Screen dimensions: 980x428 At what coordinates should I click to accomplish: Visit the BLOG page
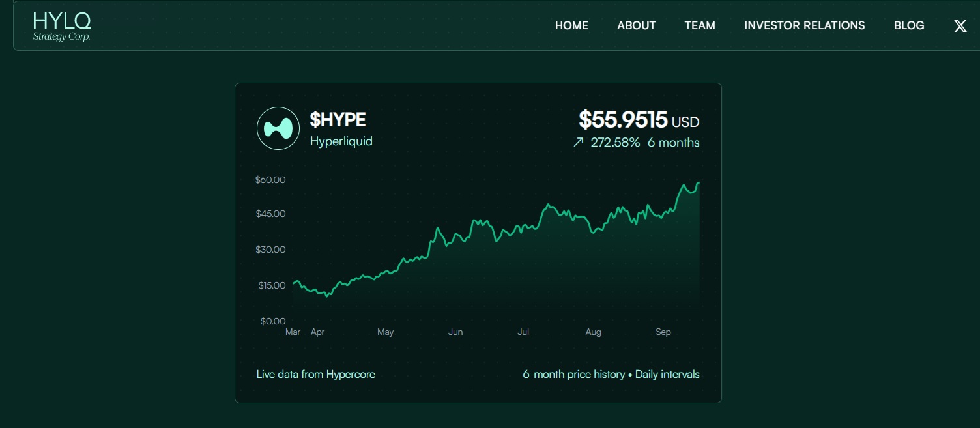point(909,25)
